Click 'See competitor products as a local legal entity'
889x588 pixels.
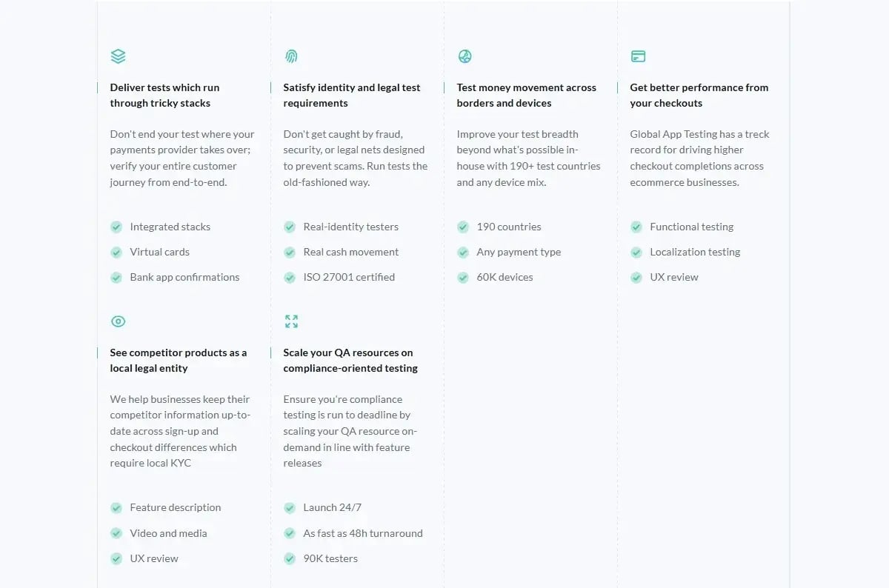click(x=178, y=361)
